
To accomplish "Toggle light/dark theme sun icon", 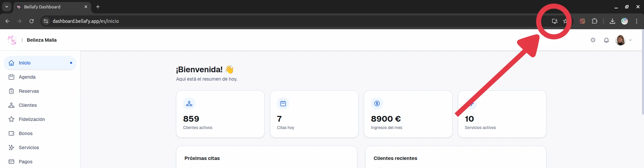I will (593, 40).
